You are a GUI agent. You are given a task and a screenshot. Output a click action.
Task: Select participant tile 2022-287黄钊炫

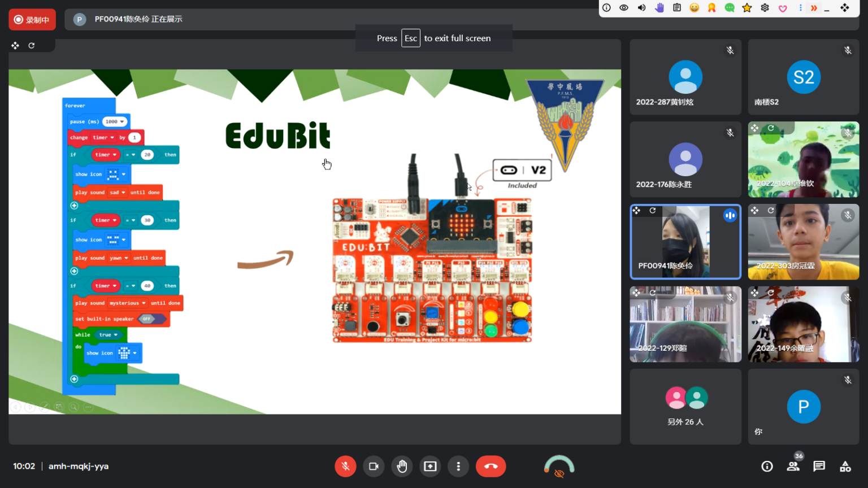tap(685, 77)
